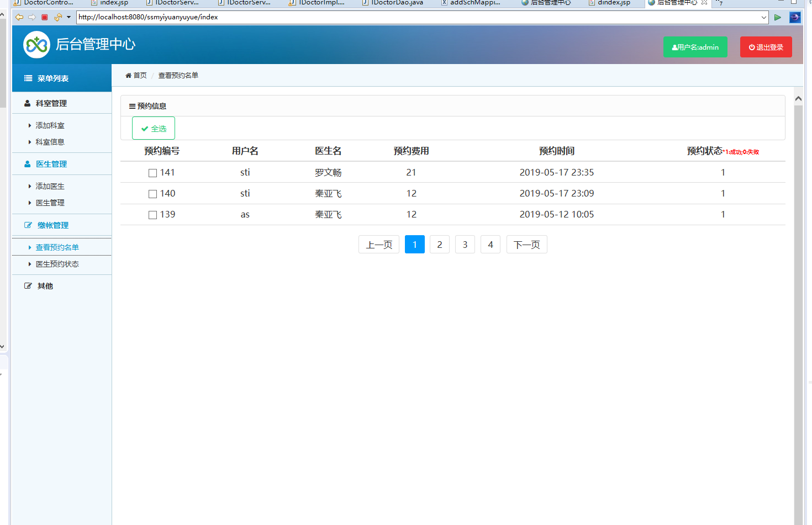Open dropdown arrow beside refresh icon
The image size is (812, 525).
click(x=68, y=17)
